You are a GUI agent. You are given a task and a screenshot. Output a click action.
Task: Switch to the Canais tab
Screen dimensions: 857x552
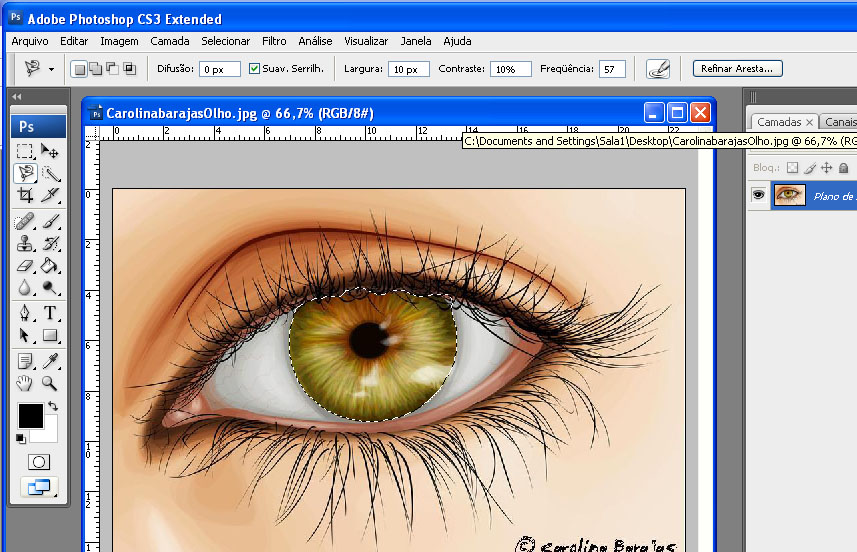(840, 122)
